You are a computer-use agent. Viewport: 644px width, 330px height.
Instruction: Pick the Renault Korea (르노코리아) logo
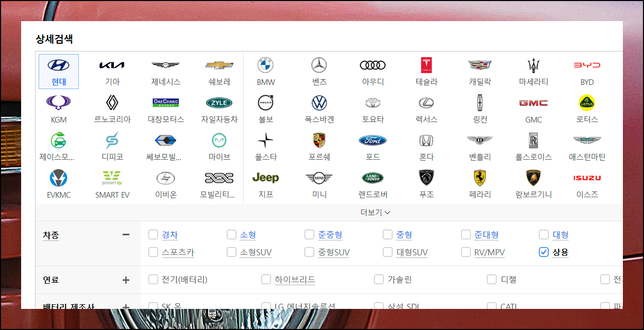pos(112,102)
